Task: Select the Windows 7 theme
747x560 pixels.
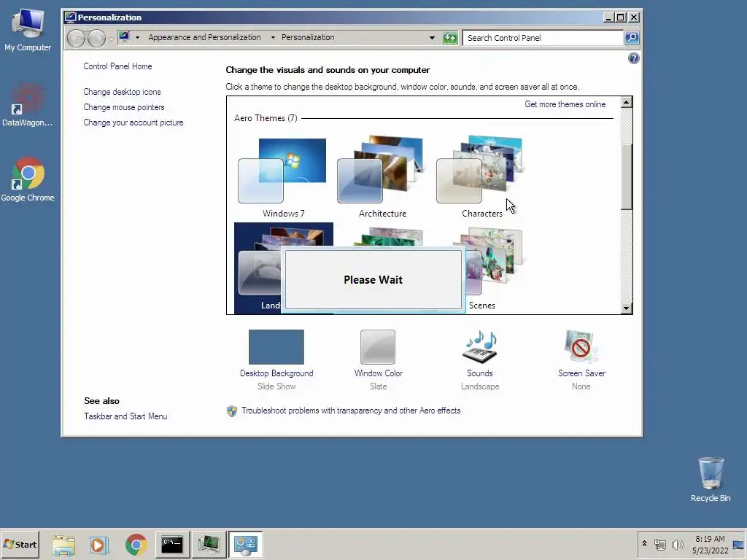Action: tap(283, 178)
